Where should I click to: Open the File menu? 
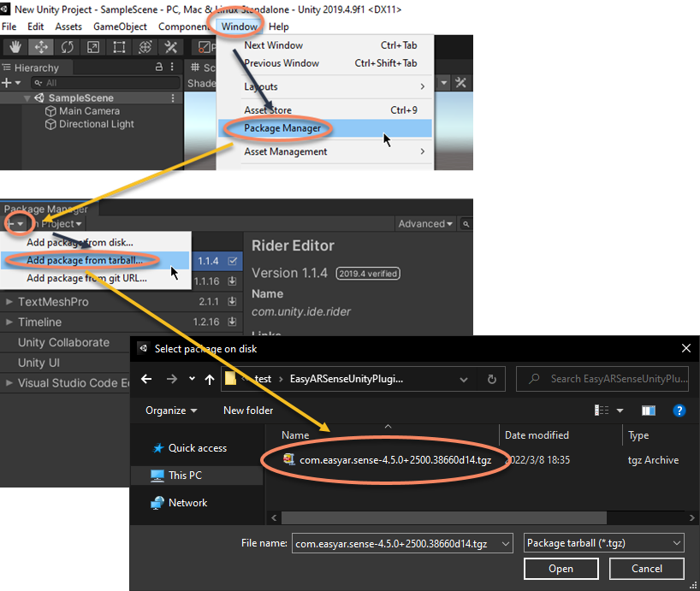click(x=9, y=27)
